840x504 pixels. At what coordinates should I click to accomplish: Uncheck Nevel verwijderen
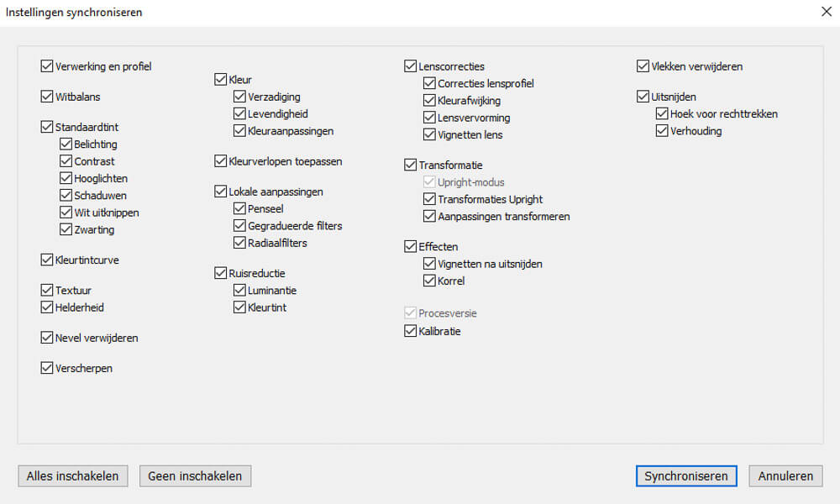(47, 338)
